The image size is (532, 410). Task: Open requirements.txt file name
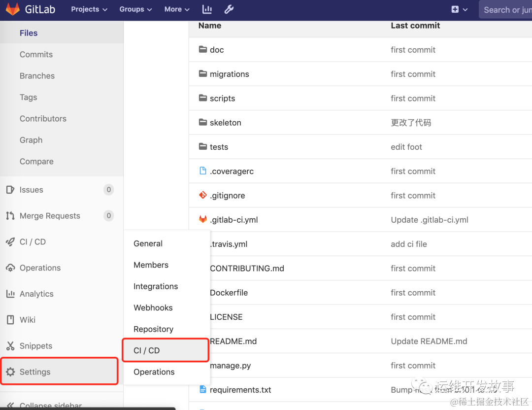click(x=240, y=390)
